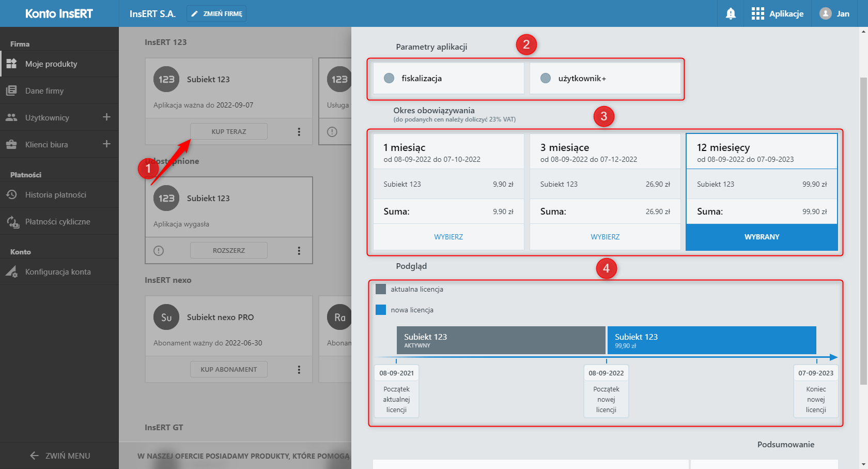Click the panel's vertical scrollbar
This screenshot has width=868, height=469.
pos(863,230)
